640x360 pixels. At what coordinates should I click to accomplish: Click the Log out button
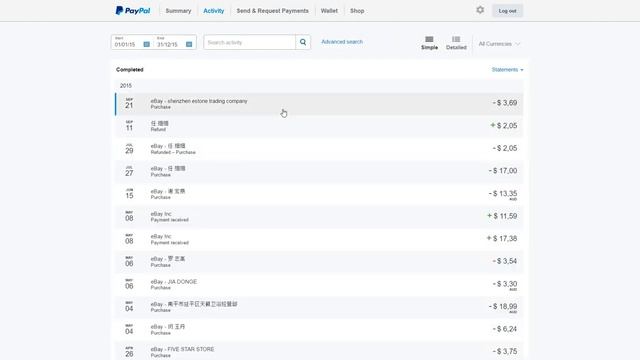tap(507, 11)
